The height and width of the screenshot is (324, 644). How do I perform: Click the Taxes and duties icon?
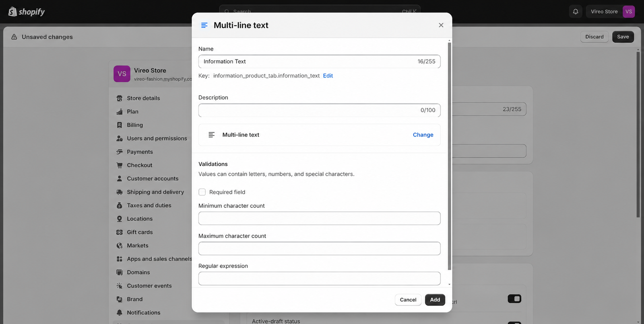[x=120, y=205]
